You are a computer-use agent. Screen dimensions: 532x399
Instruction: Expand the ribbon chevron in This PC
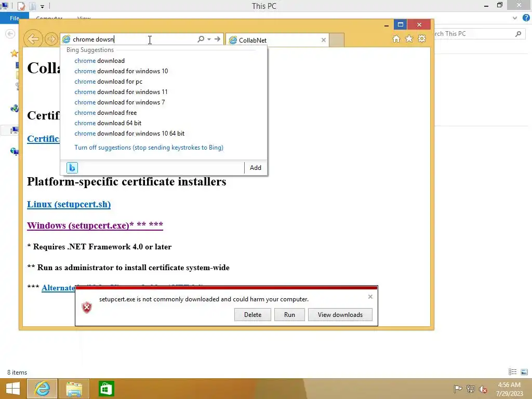click(x=515, y=18)
